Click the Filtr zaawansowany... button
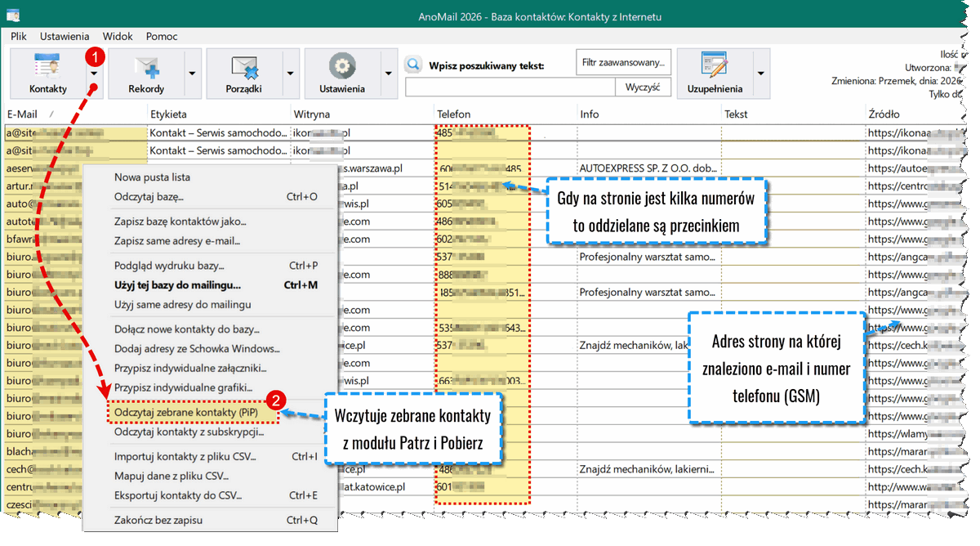The height and width of the screenshot is (546, 980). click(x=623, y=62)
